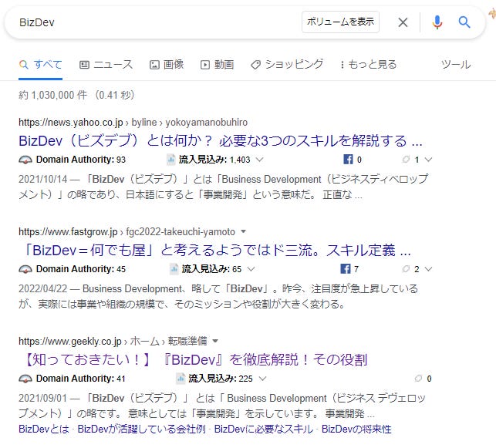Click the Domain Authority gauge icon for geekly result
This screenshot has width=496, height=448.
25,379
